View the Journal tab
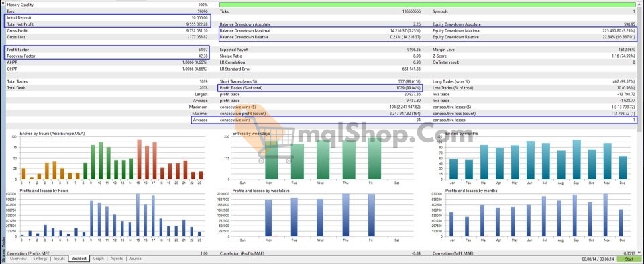 coord(136,259)
